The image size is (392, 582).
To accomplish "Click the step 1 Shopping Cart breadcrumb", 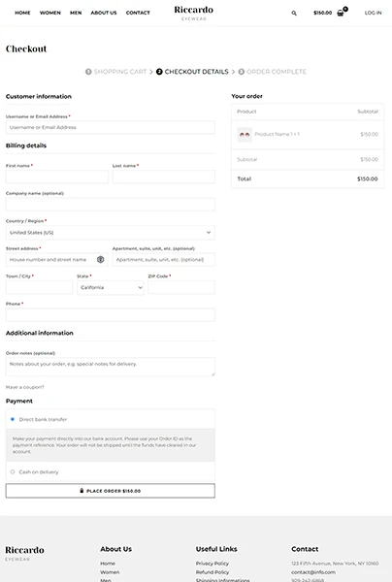I will tap(115, 72).
